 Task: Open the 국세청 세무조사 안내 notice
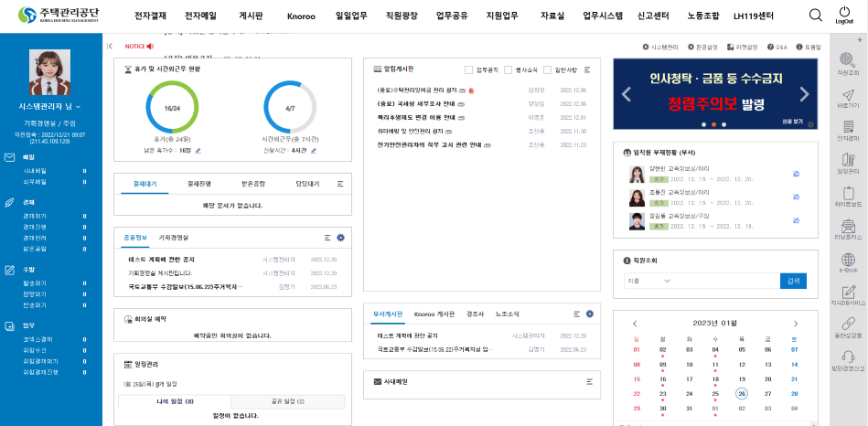416,103
